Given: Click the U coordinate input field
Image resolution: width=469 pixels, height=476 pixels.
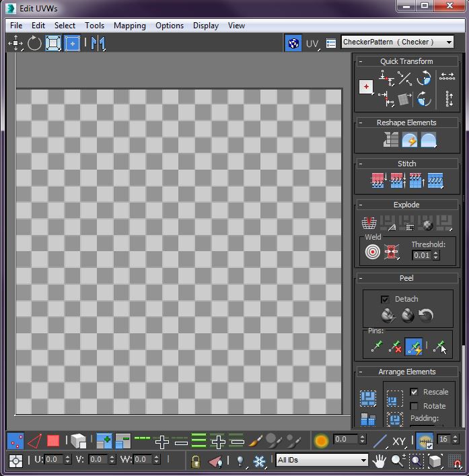Looking at the screenshot, I should click(53, 459).
